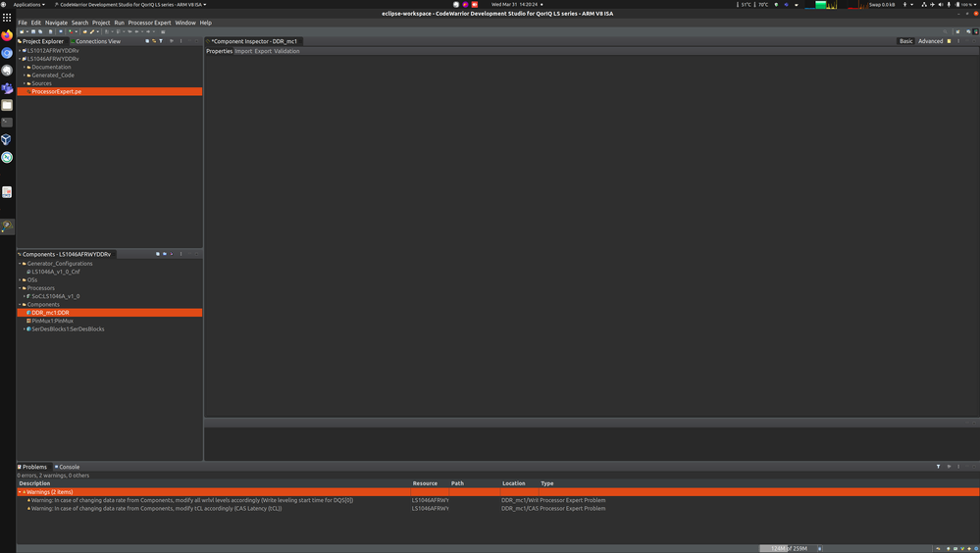The width and height of the screenshot is (980, 553).
Task: Select the wrlvl levels warning row
Action: pos(497,500)
